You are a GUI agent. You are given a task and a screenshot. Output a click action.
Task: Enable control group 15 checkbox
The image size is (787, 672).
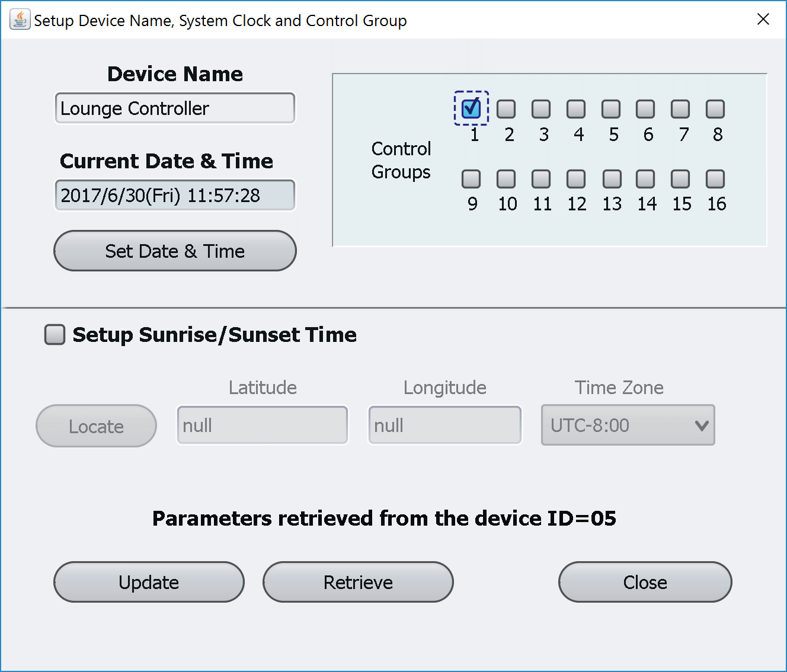pos(680,179)
